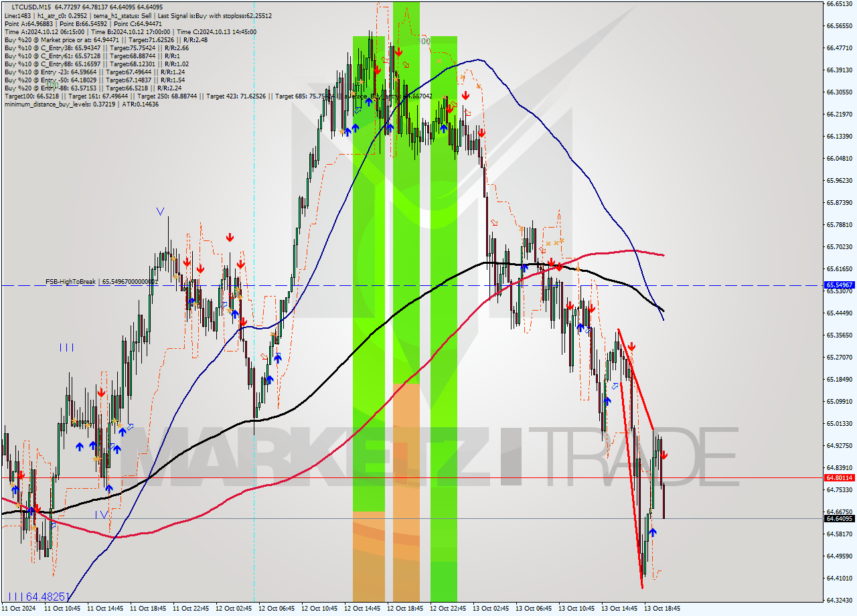
Task: Click 'Target 423: 71.62526' text
Action: (235, 96)
